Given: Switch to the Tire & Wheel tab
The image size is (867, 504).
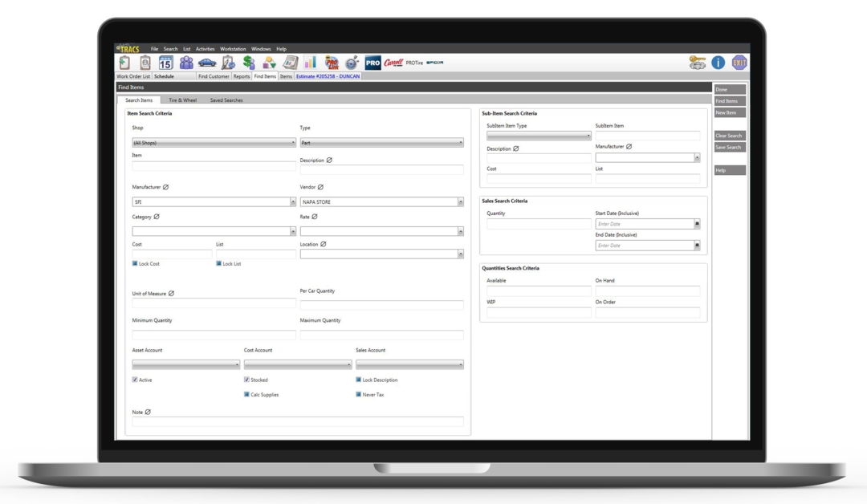Looking at the screenshot, I should tap(182, 100).
